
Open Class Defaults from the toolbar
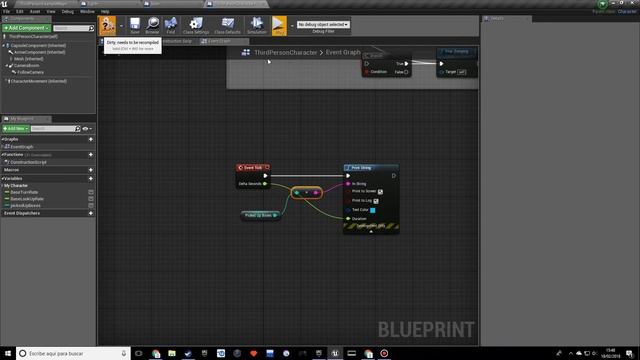(x=227, y=26)
